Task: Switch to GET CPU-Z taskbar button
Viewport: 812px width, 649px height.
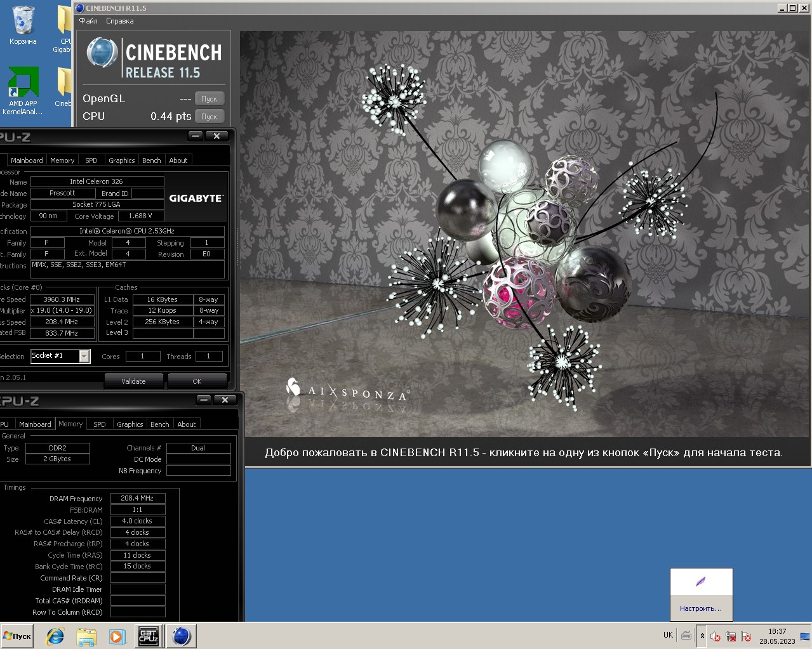Action: pyautogui.click(x=148, y=636)
